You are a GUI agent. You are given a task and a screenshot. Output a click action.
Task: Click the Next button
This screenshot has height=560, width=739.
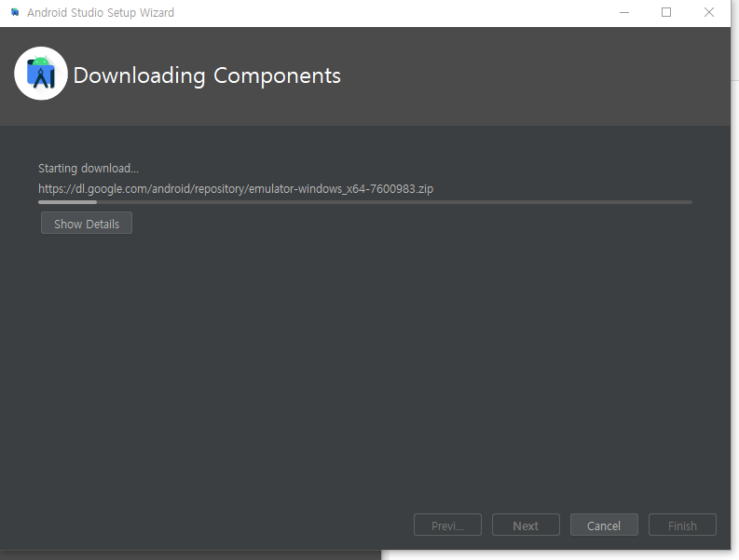[526, 526]
